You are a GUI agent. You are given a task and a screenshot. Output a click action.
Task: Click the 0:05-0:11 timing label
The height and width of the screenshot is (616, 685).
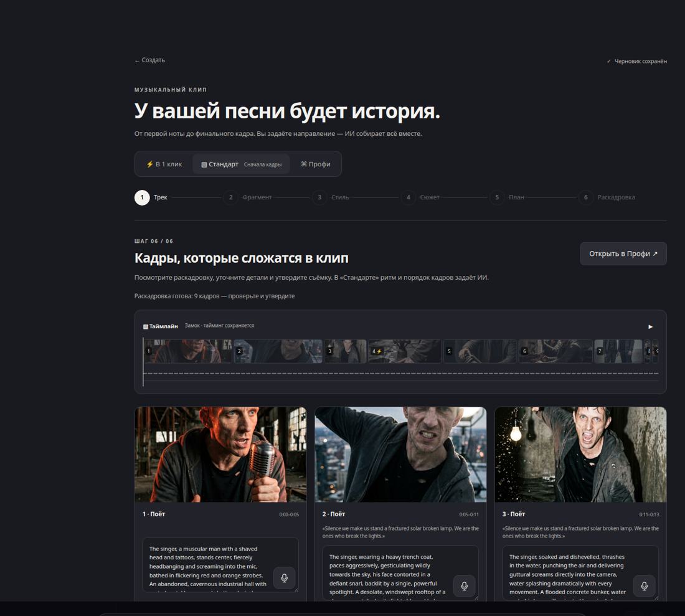click(469, 514)
